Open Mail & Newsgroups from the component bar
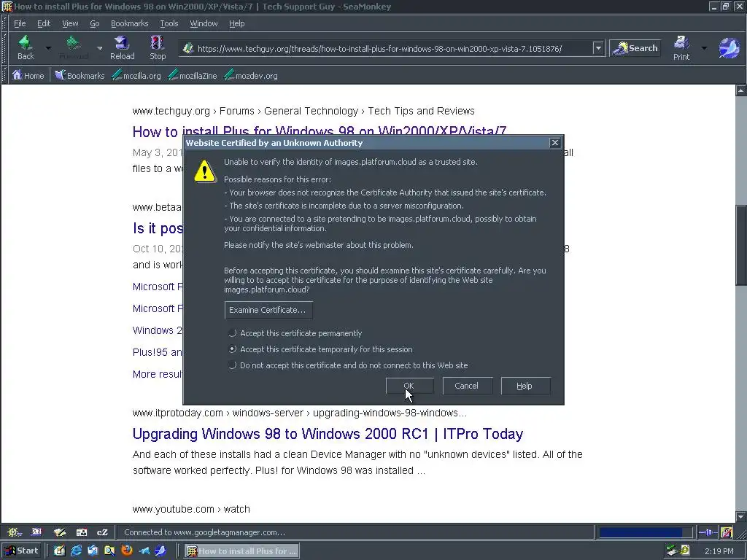747x560 pixels. pyautogui.click(x=36, y=532)
